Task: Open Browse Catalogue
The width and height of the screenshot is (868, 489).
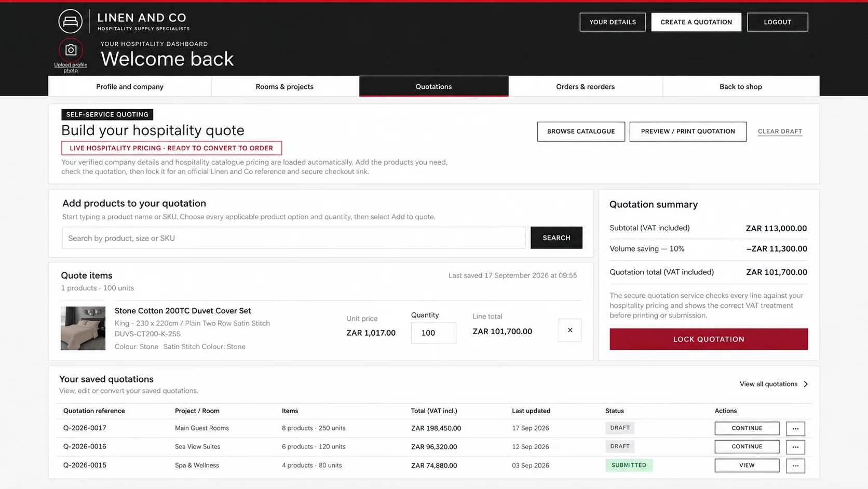Action: 581,131
